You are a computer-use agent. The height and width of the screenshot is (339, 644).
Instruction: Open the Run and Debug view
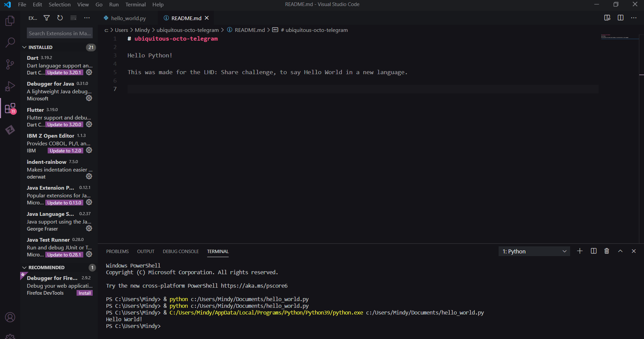point(10,86)
